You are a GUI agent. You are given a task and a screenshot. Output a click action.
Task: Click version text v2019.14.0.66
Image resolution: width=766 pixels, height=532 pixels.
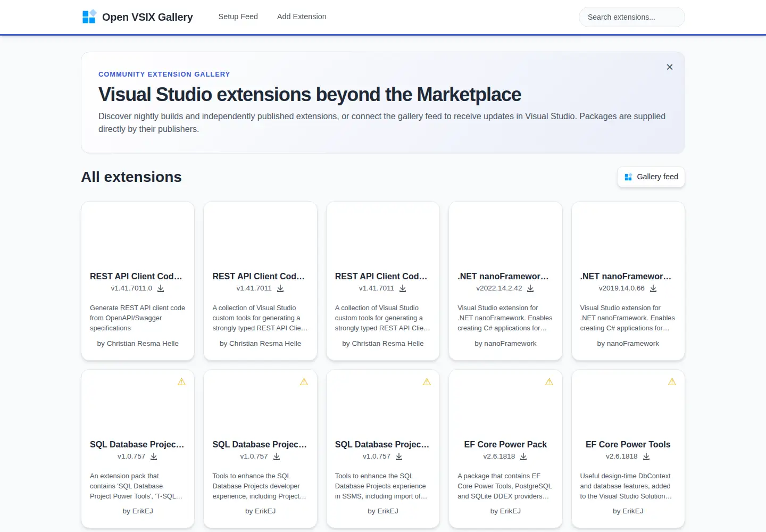pyautogui.click(x=621, y=288)
